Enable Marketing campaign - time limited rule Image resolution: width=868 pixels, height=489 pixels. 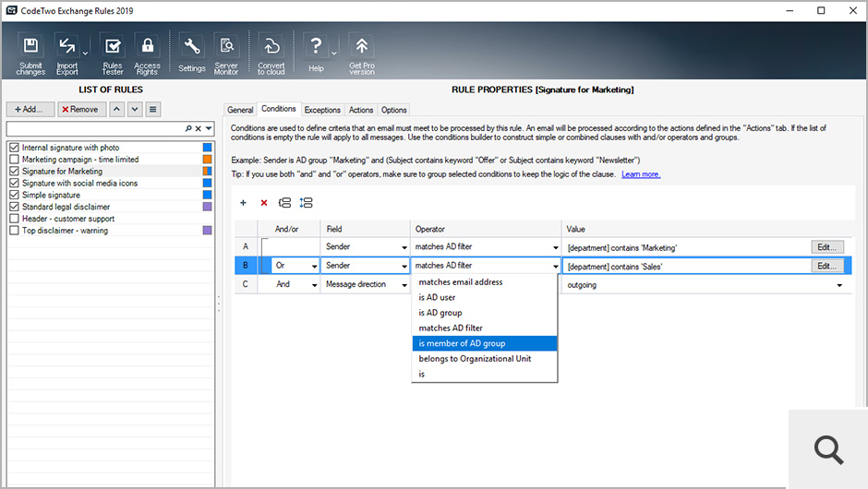pyautogui.click(x=15, y=160)
